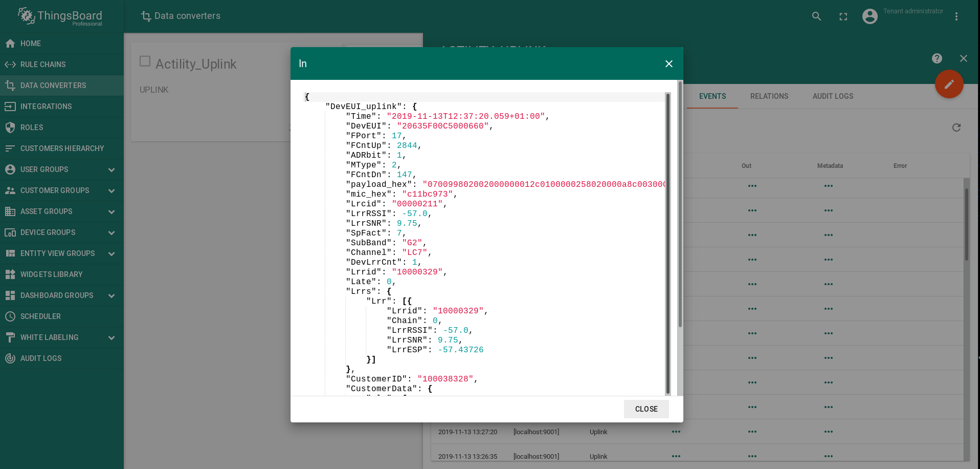
Task: Open Widgets Library icon
Action: [10, 274]
